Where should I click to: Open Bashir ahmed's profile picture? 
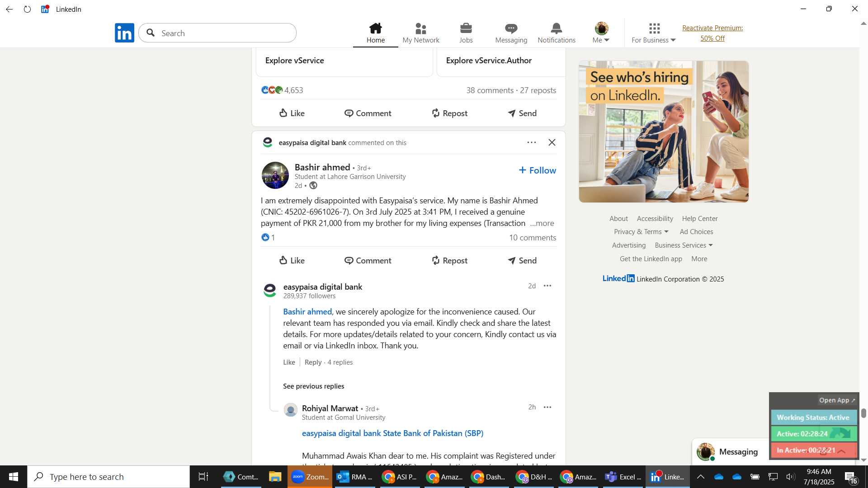pyautogui.click(x=275, y=175)
